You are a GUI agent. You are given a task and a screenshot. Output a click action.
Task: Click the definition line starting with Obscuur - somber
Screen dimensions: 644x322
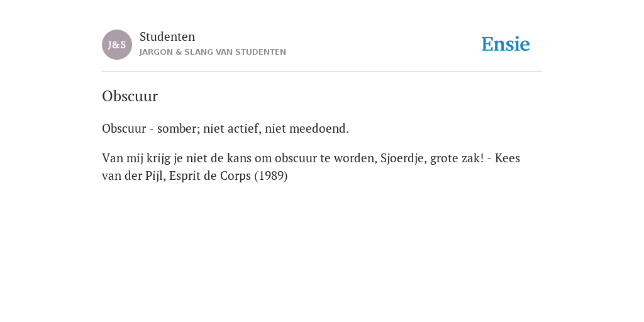(226, 128)
